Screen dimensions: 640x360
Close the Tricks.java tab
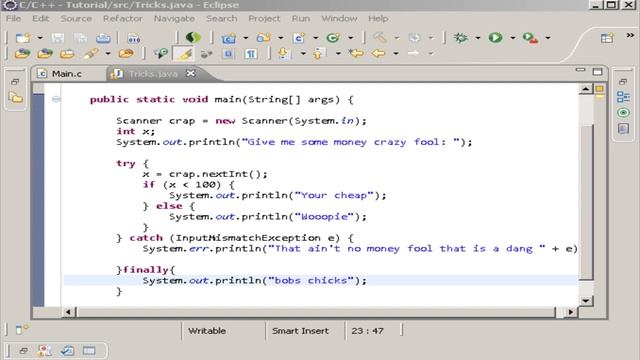[x=191, y=73]
